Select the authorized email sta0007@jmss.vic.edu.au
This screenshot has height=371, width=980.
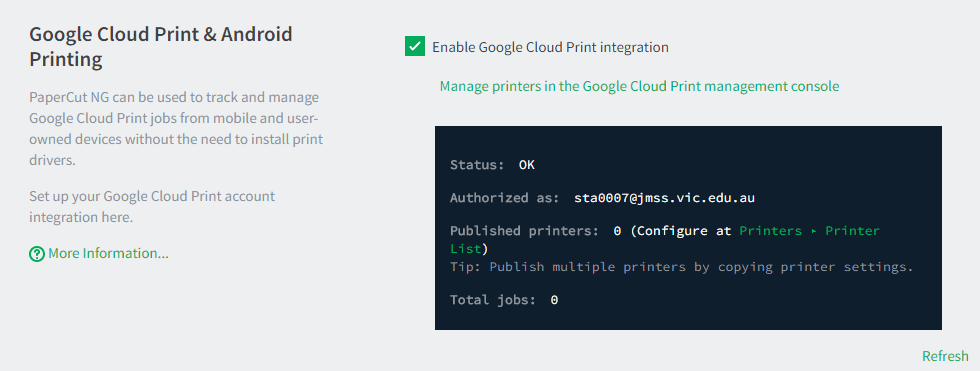point(664,198)
